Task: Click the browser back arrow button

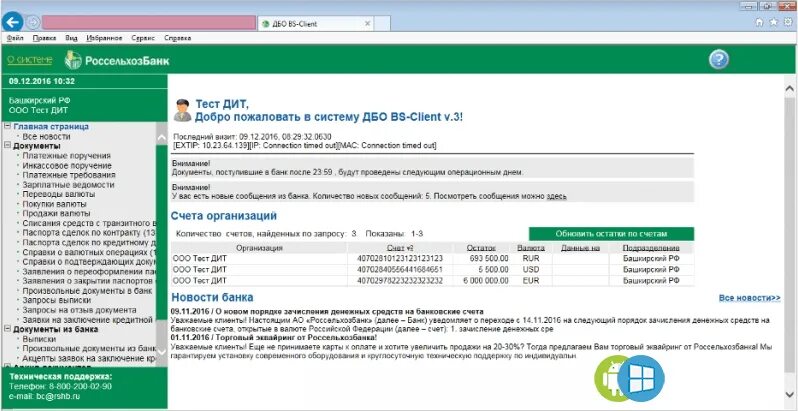Action: point(12,22)
